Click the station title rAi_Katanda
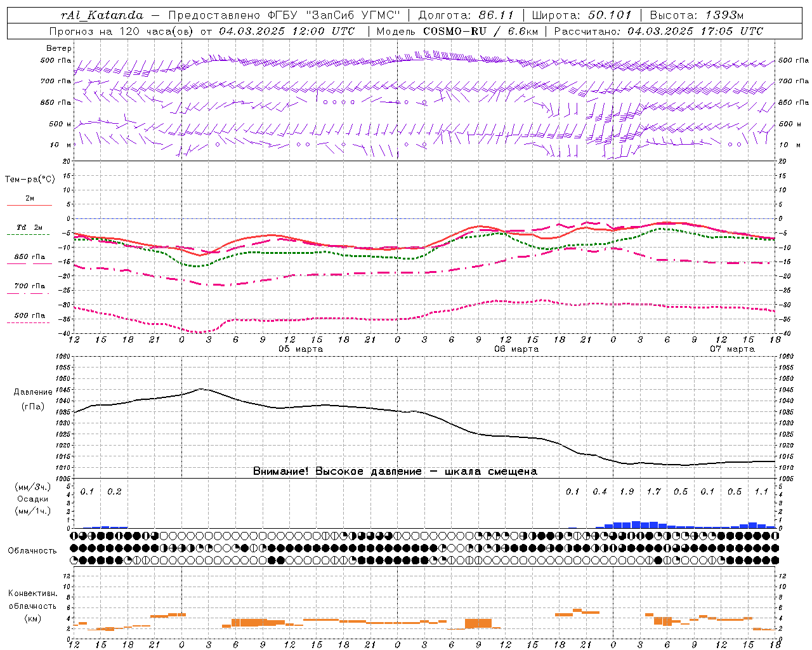Viewport: 812px width, 650px height. (102, 15)
